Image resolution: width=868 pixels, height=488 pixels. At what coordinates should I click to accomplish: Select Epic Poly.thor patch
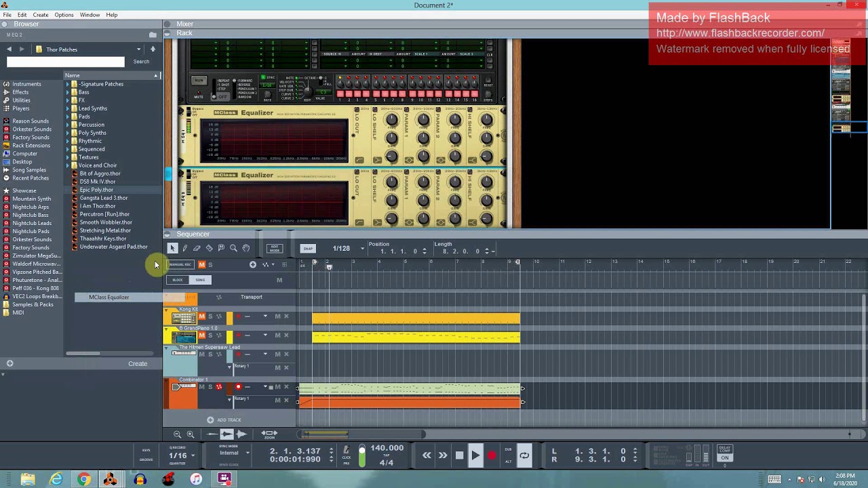tap(96, 190)
